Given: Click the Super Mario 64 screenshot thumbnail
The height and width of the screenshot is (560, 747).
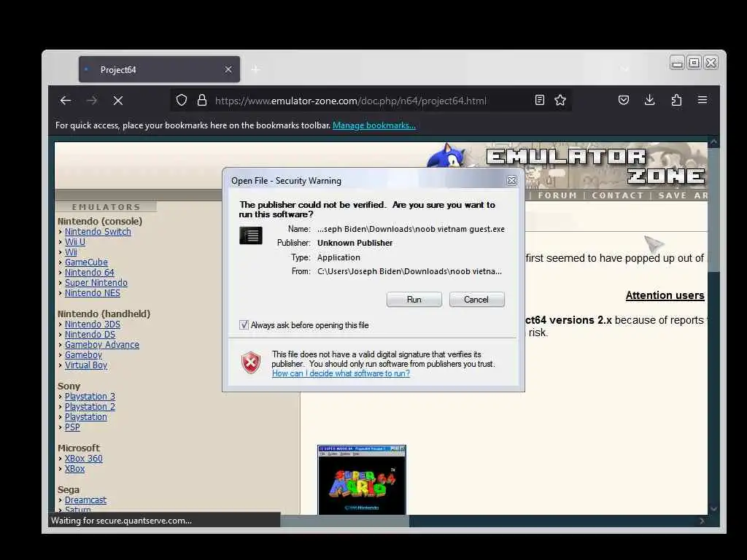Looking at the screenshot, I should point(362,480).
